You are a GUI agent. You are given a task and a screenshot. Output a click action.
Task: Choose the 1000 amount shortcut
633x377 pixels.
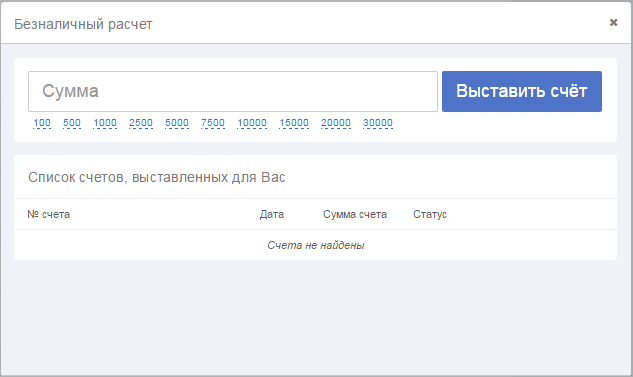[x=105, y=123]
